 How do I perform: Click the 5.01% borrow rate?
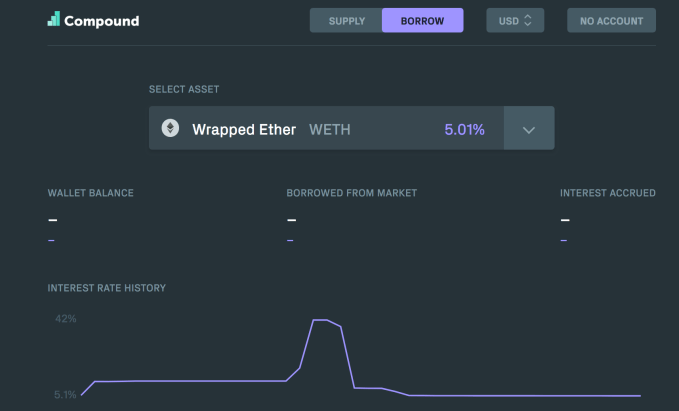point(464,129)
